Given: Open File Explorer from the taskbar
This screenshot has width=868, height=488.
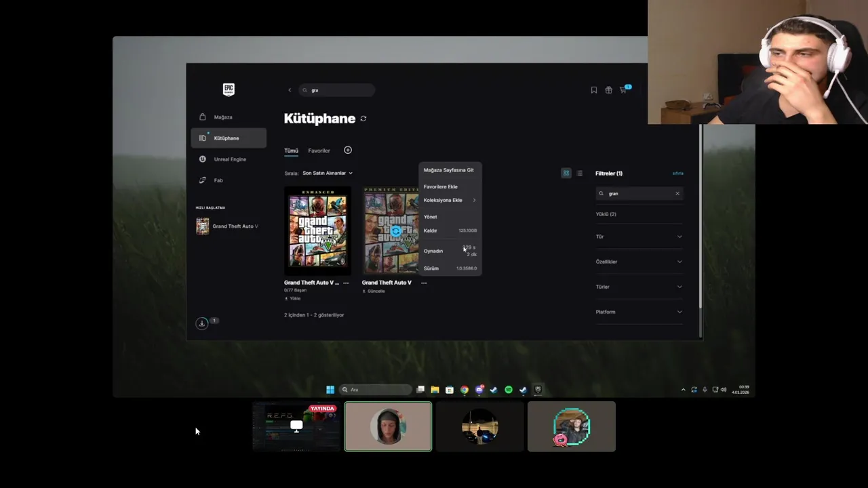Looking at the screenshot, I should point(435,390).
